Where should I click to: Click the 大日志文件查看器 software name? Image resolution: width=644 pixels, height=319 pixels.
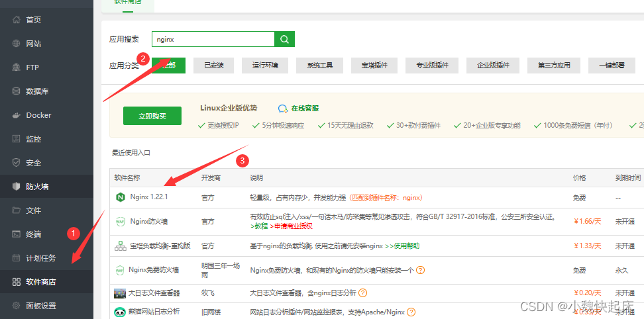coord(154,293)
